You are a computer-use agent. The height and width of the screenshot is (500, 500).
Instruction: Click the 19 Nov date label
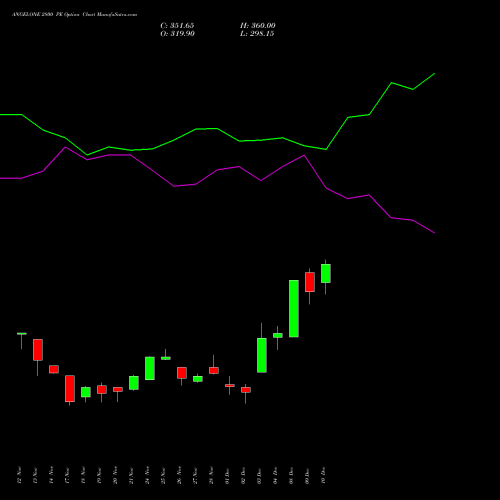coord(99,475)
